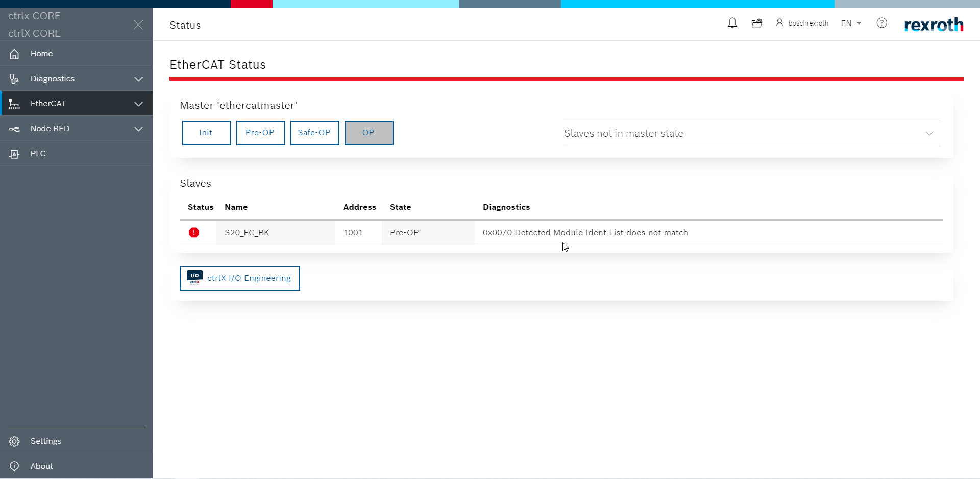The image size is (980, 479).
Task: Click the Home house icon
Action: pyautogui.click(x=14, y=54)
